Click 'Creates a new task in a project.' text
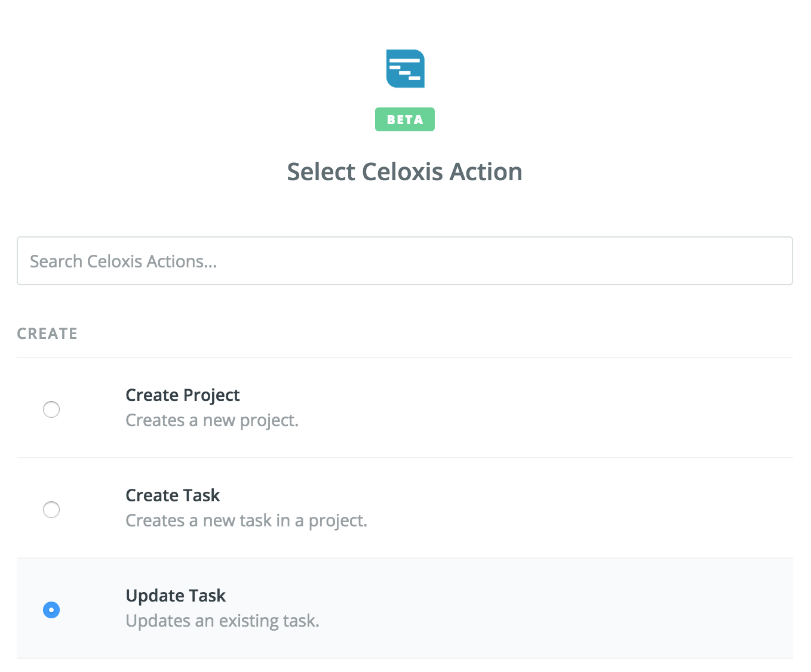Image resolution: width=811 pixels, height=672 pixels. 246,521
